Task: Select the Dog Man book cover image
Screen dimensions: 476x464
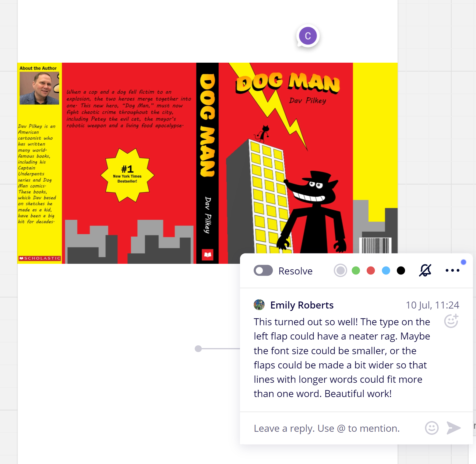Action: pyautogui.click(x=207, y=163)
